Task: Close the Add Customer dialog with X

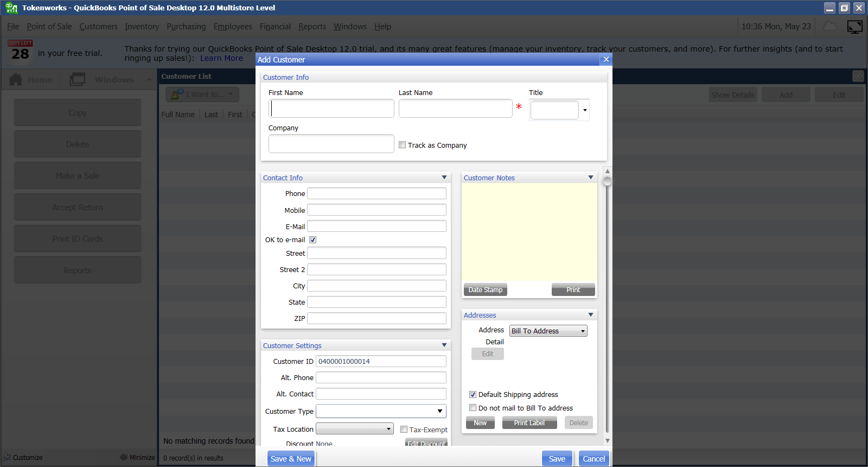Action: (x=606, y=59)
